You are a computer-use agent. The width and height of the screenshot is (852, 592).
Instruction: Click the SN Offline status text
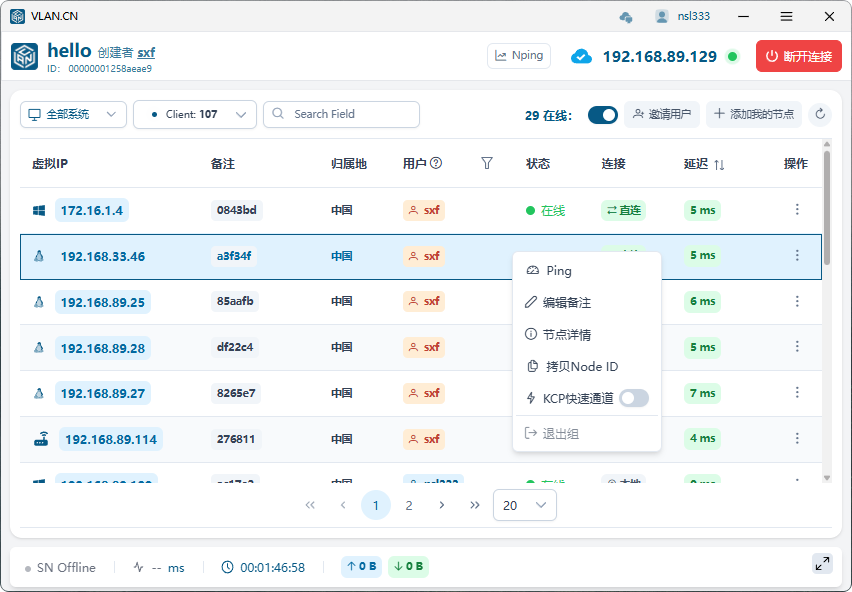[x=66, y=568]
